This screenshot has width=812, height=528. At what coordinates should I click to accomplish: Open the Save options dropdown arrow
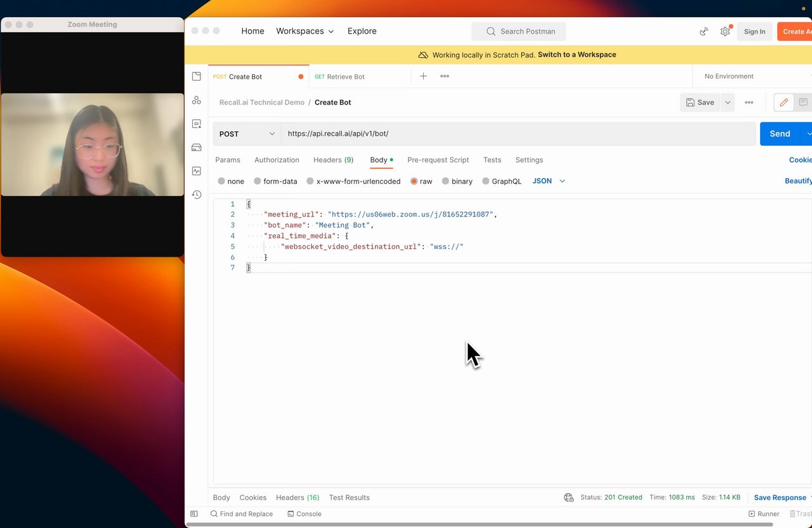coord(728,102)
